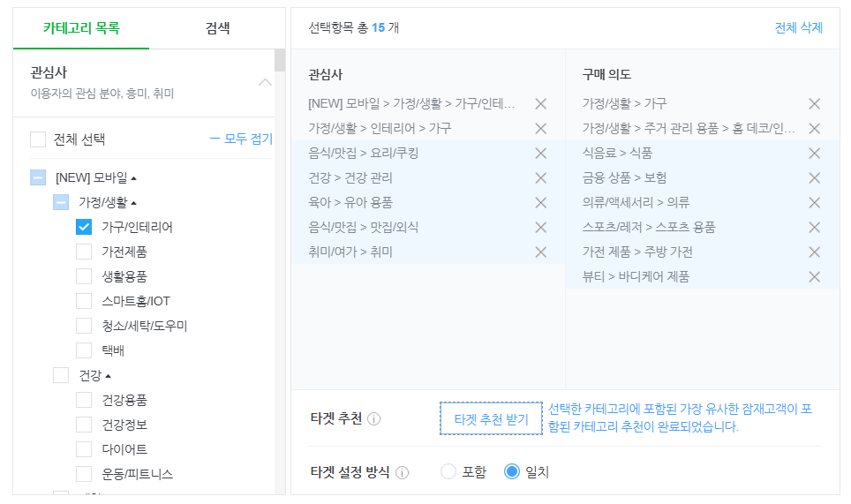
Task: Check the 전체 선택 checkbox
Action: (x=38, y=139)
